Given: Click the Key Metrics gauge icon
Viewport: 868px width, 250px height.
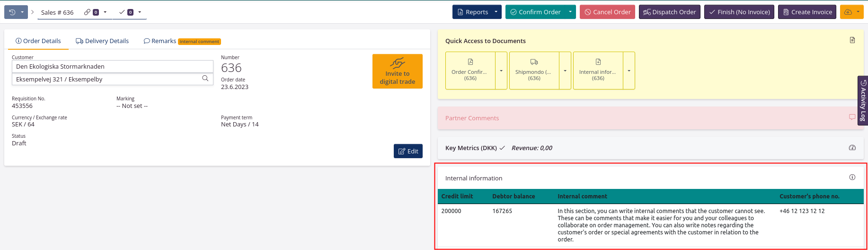Looking at the screenshot, I should [x=852, y=148].
